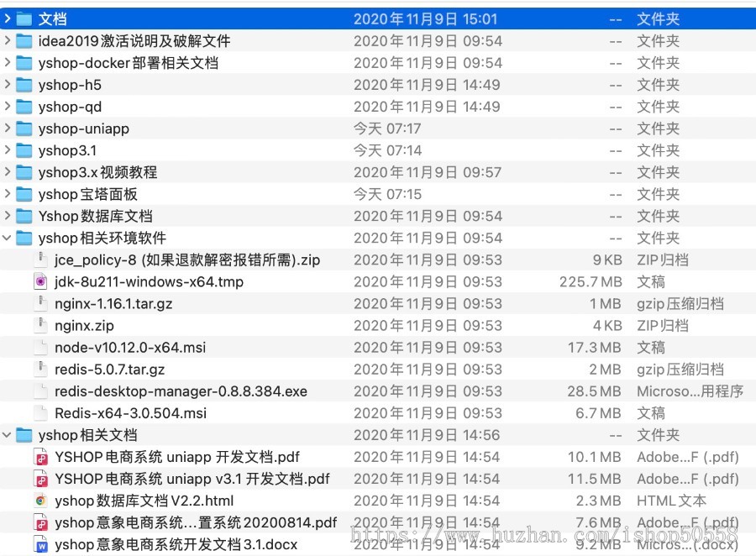Image resolution: width=756 pixels, height=556 pixels.
Task: Select the YSHOP电商系统 uniapp v3.1 开发文档.pdf name
Action: pos(192,479)
